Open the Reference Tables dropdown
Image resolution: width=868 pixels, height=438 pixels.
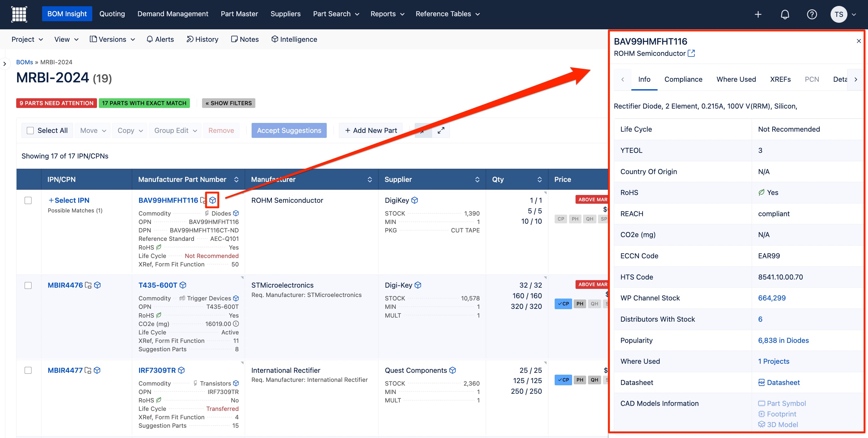(x=447, y=14)
